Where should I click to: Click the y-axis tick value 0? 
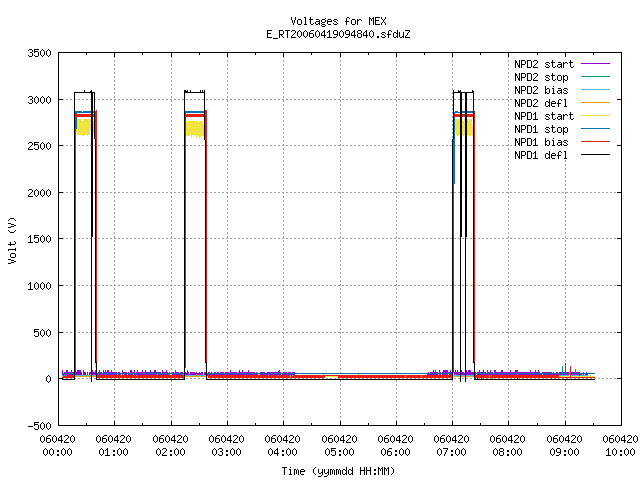tap(49, 379)
